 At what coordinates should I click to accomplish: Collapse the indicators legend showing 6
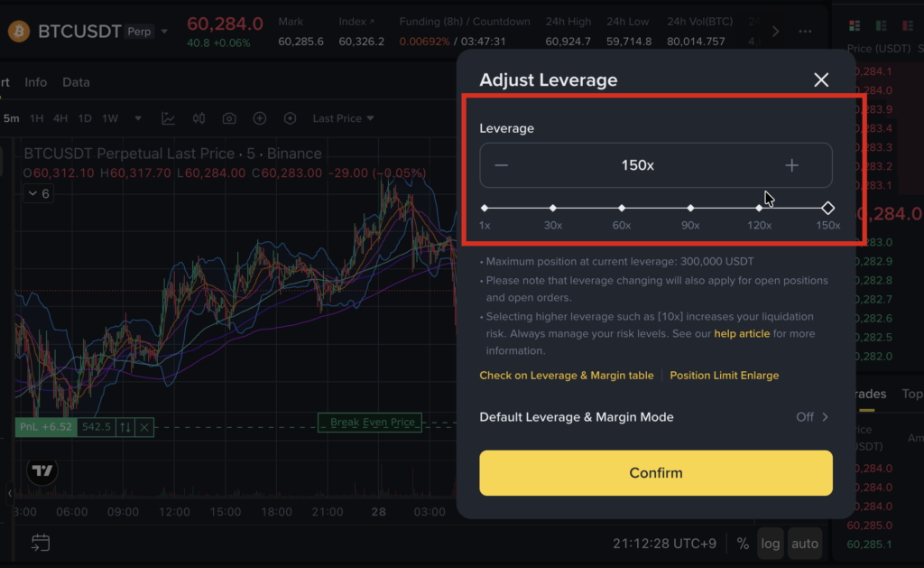click(x=38, y=193)
